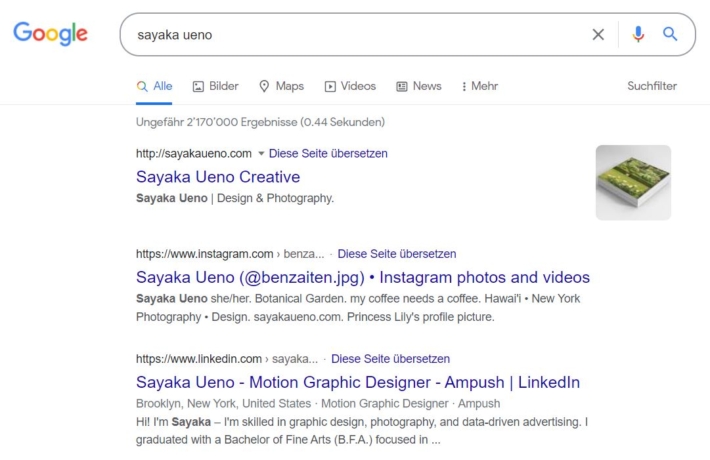Open Suchfilter options
Image resolution: width=710 pixels, height=460 pixels.
tap(652, 86)
